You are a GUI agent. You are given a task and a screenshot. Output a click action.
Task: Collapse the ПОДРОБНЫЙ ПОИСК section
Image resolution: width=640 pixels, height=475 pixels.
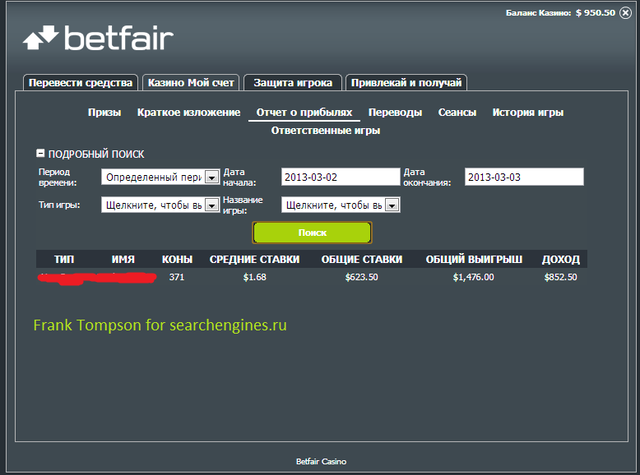tap(40, 154)
